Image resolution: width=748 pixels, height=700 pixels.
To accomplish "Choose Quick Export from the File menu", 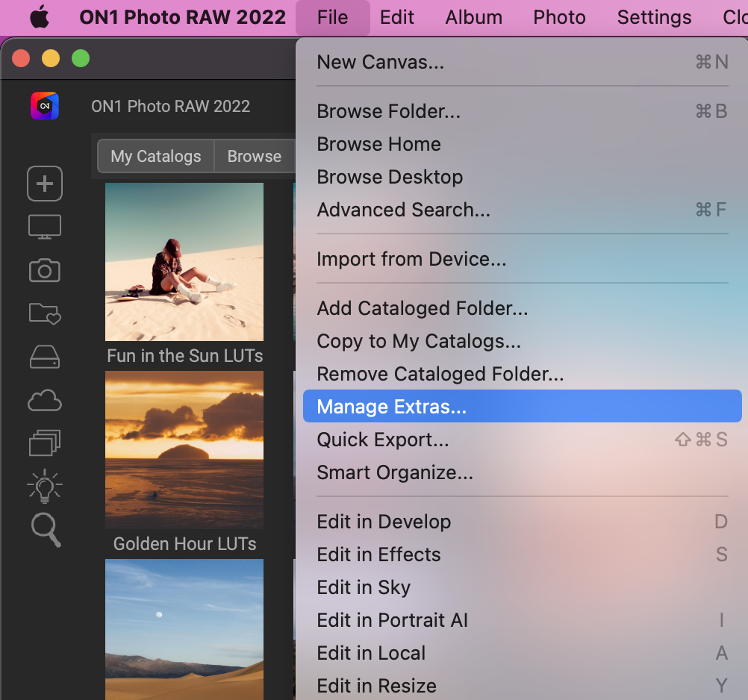I will tap(383, 440).
